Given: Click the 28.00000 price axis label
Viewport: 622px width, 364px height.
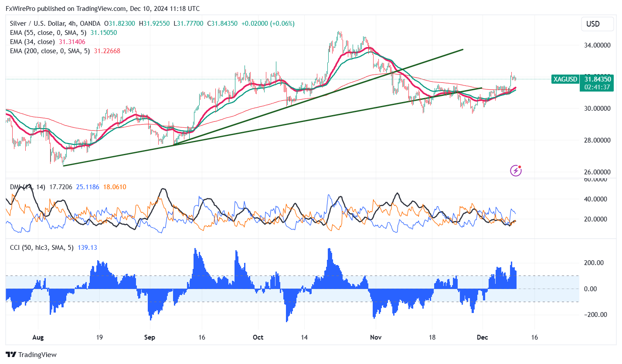Looking at the screenshot, I should coord(598,140).
